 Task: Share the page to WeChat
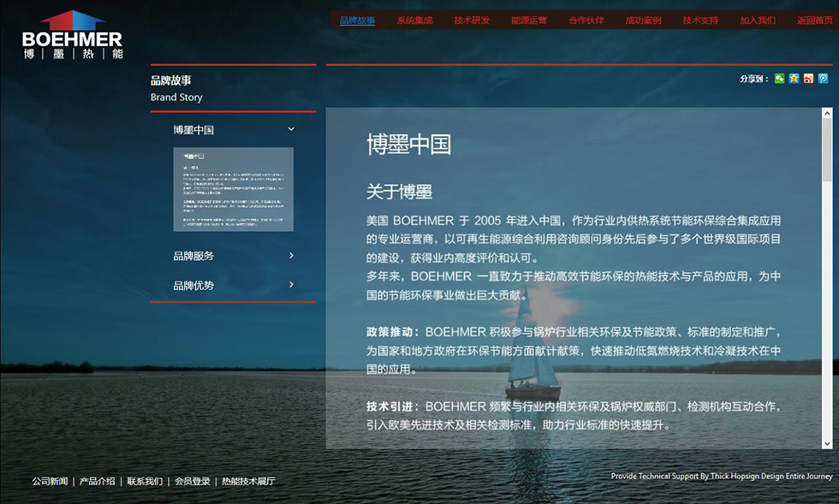[779, 79]
